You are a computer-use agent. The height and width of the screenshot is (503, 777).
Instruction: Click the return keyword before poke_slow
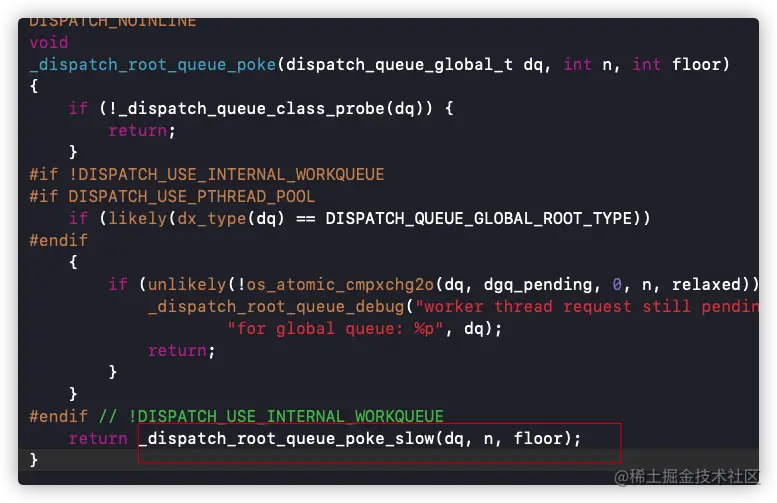click(x=98, y=439)
